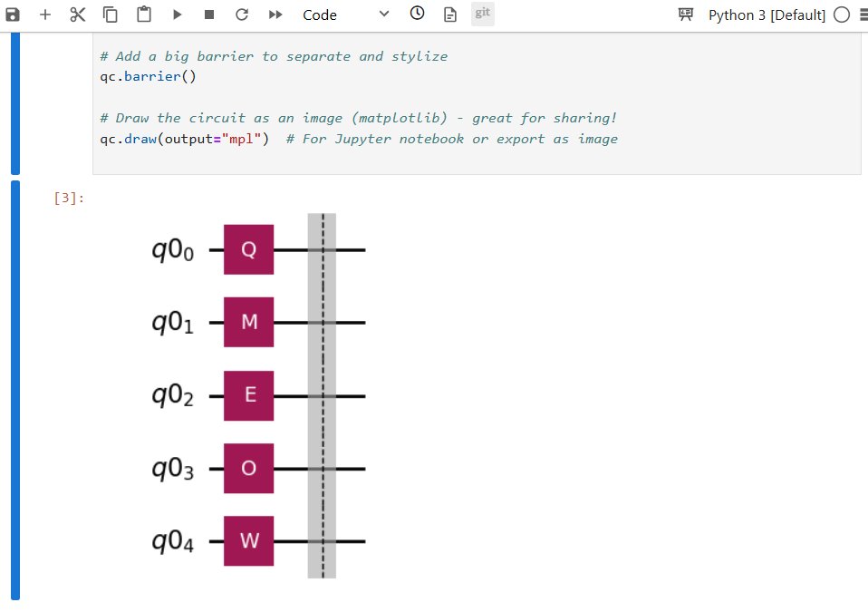Interrupt the kernel with the stop icon
Screen dimensions: 868x612
(208, 14)
